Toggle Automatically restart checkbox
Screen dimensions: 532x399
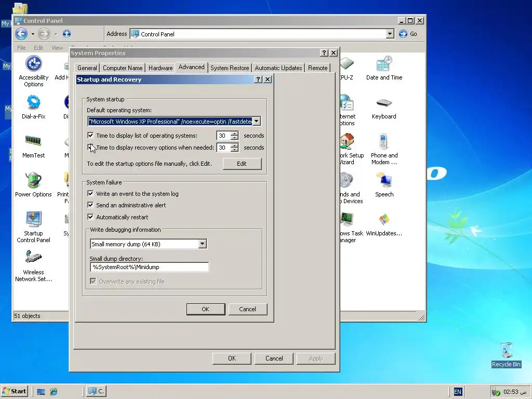90,217
